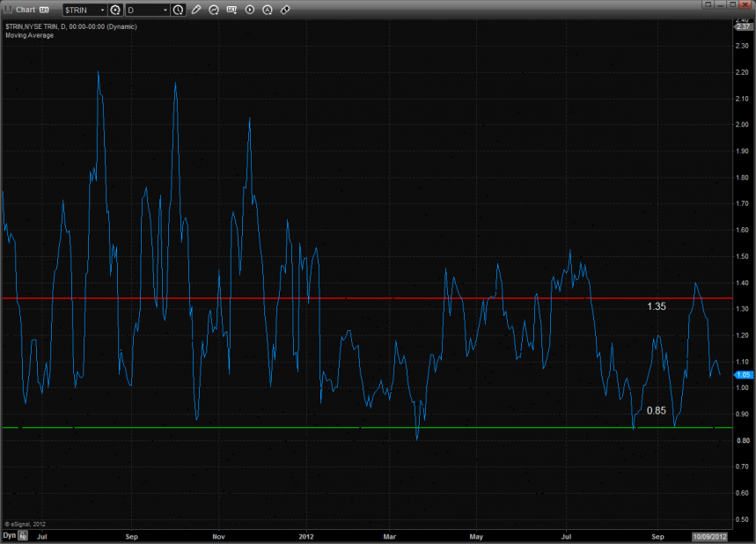Screen dimensions: 756x544
Task: Click the Moving Average study label
Action: tap(27, 35)
